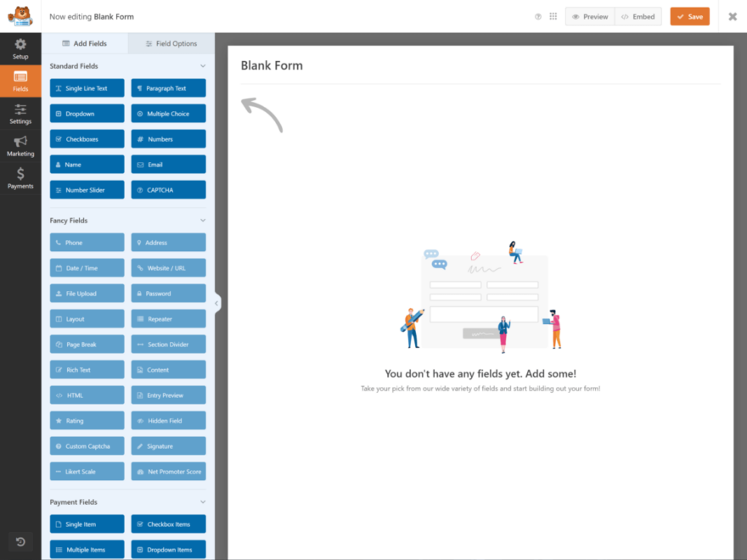Open the Setup gear panel

point(20,48)
